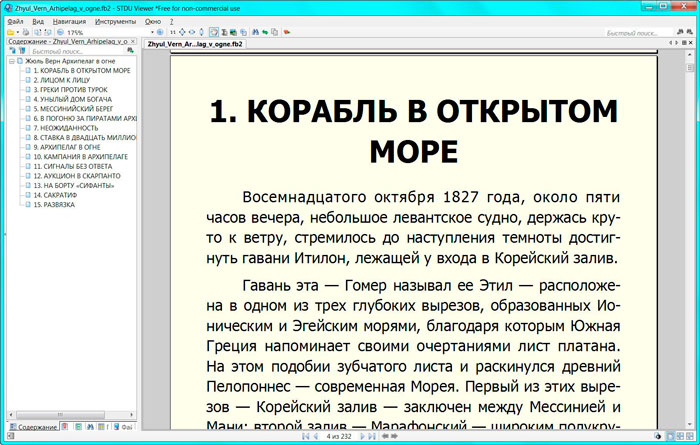Click the print icon in toolbar
This screenshot has height=445, width=700.
pyautogui.click(x=26, y=32)
